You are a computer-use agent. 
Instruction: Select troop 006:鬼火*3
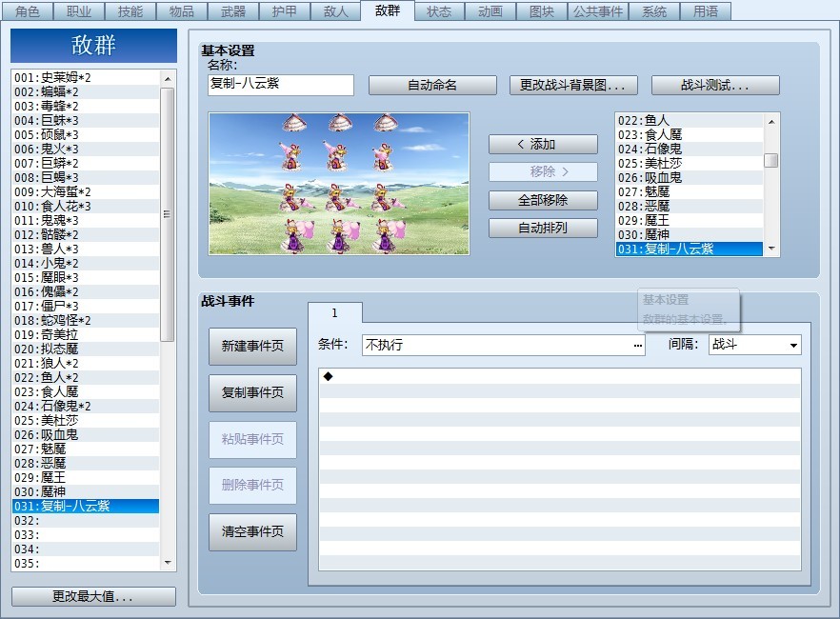pyautogui.click(x=86, y=149)
